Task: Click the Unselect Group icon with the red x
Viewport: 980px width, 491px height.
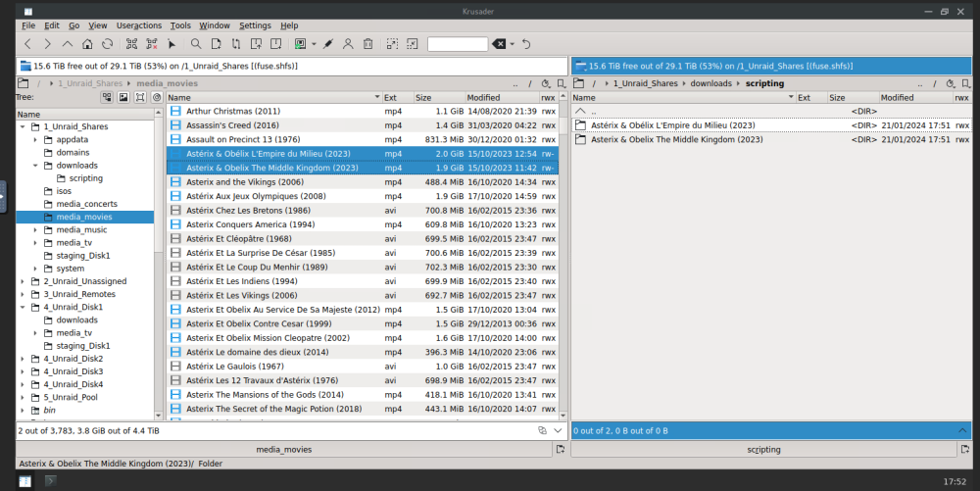Action: point(151,44)
